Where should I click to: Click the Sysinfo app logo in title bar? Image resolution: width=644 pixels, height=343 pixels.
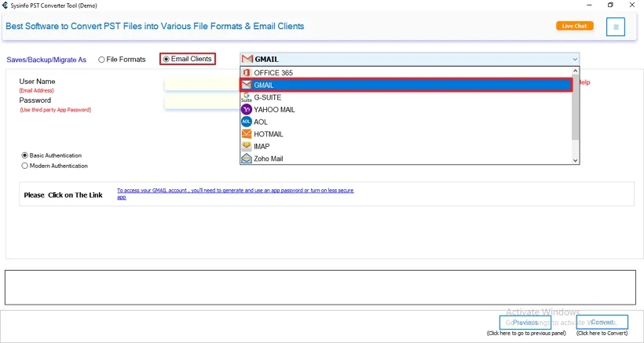point(5,5)
